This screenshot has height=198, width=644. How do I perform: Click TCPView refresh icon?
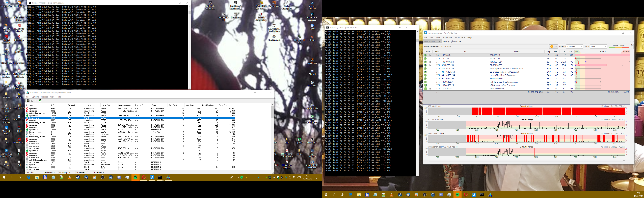pos(40,101)
